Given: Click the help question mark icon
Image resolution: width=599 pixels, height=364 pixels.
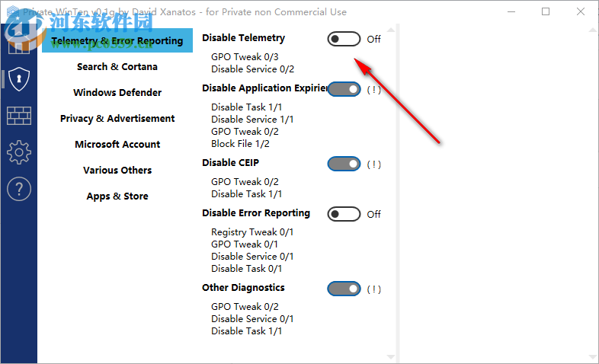Looking at the screenshot, I should click(x=18, y=190).
